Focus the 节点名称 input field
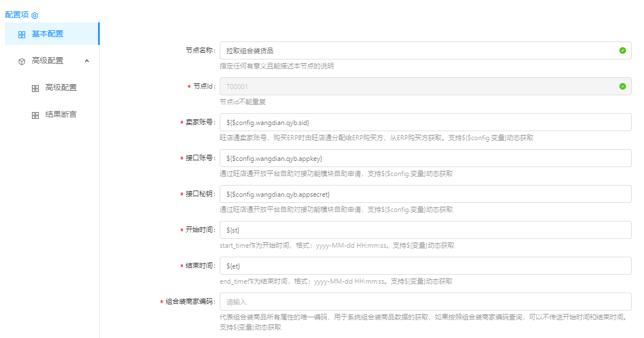Screen dimensions: 644x338 [415, 50]
